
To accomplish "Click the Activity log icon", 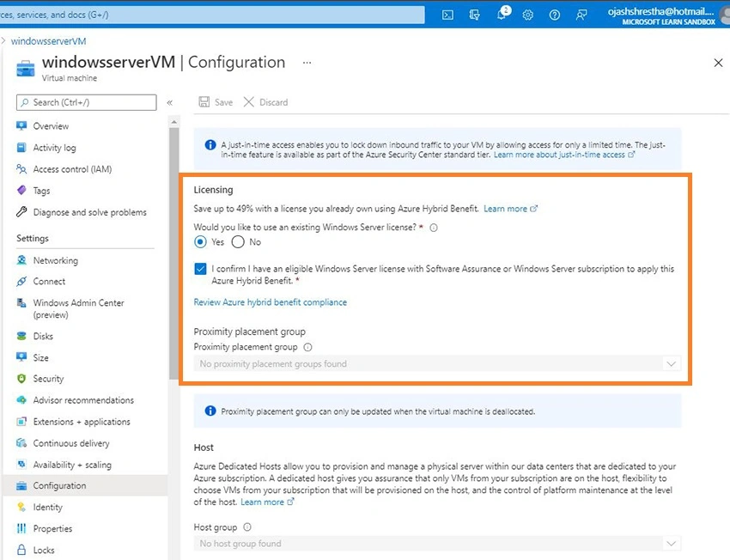I will click(21, 148).
